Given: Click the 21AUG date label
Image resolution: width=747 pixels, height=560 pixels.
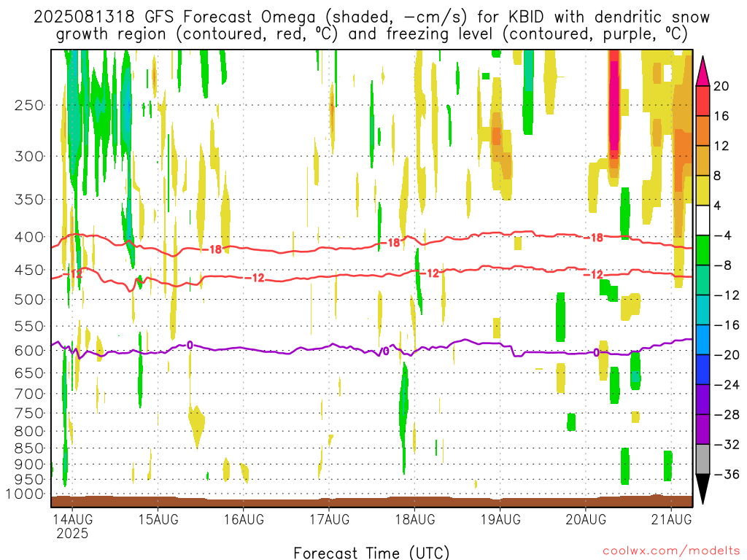Looking at the screenshot, I should pos(671,519).
